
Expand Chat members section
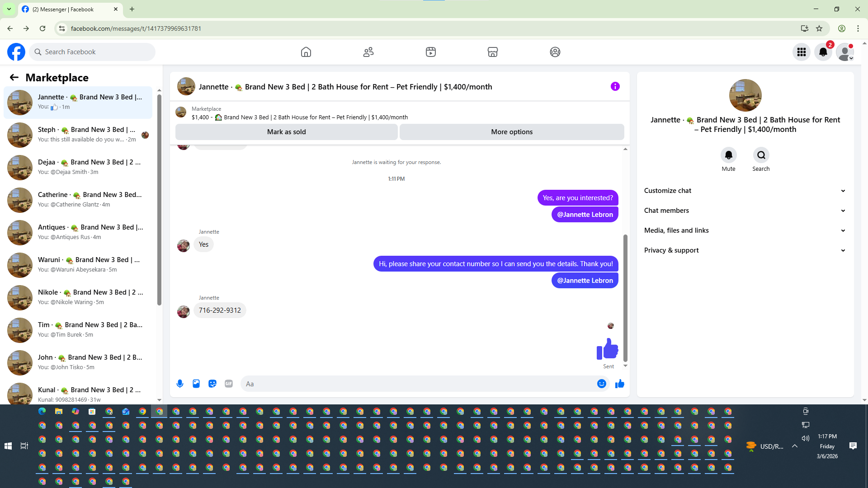pos(745,211)
